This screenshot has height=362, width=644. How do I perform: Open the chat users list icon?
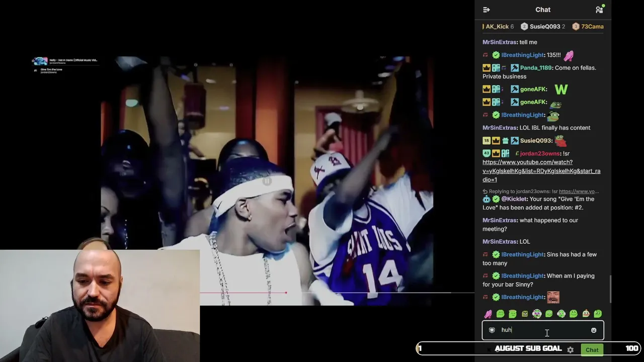(599, 10)
